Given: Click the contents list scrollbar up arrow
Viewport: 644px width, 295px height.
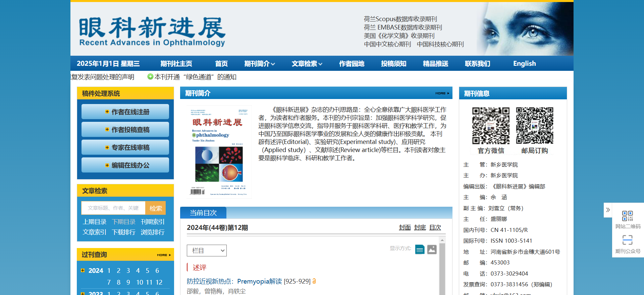Looking at the screenshot, I should (x=442, y=240).
